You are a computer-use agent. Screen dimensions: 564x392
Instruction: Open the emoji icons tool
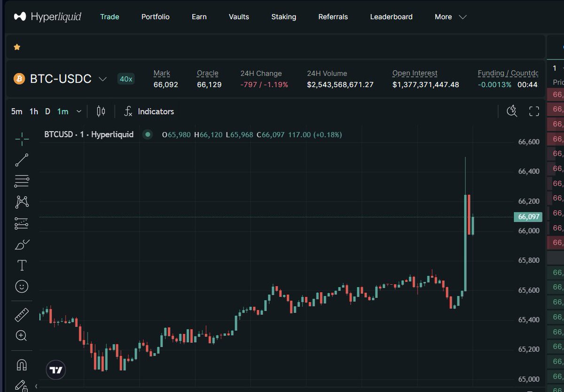[x=22, y=286]
